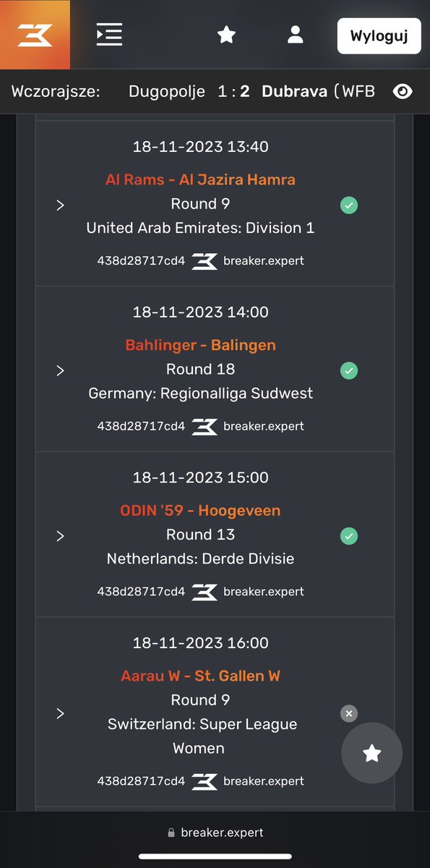
Task: Click green check status for Al Rams match
Action: pyautogui.click(x=349, y=205)
